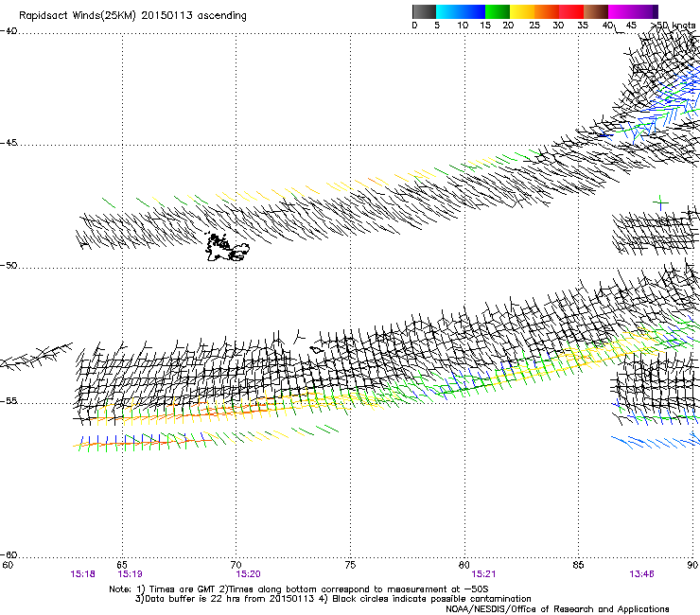Click the purple '13:46' pass time
Image resolution: width=700 pixels, height=615 pixels.
641,574
